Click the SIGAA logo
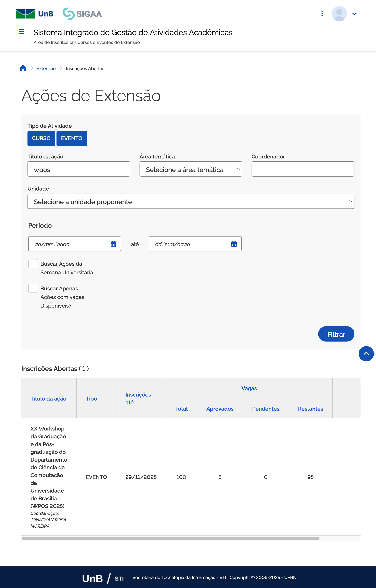Viewport: 376px width, 588px height. coord(82,14)
